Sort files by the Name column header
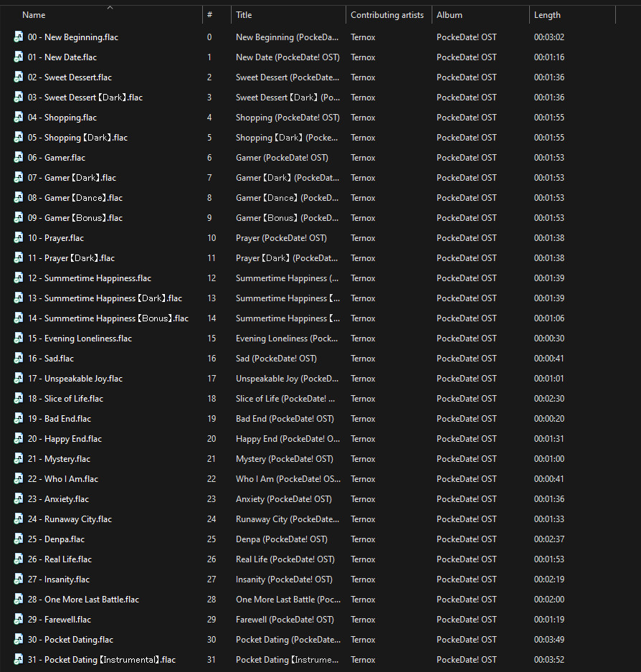Viewport: 641px width, 672px height. click(34, 15)
